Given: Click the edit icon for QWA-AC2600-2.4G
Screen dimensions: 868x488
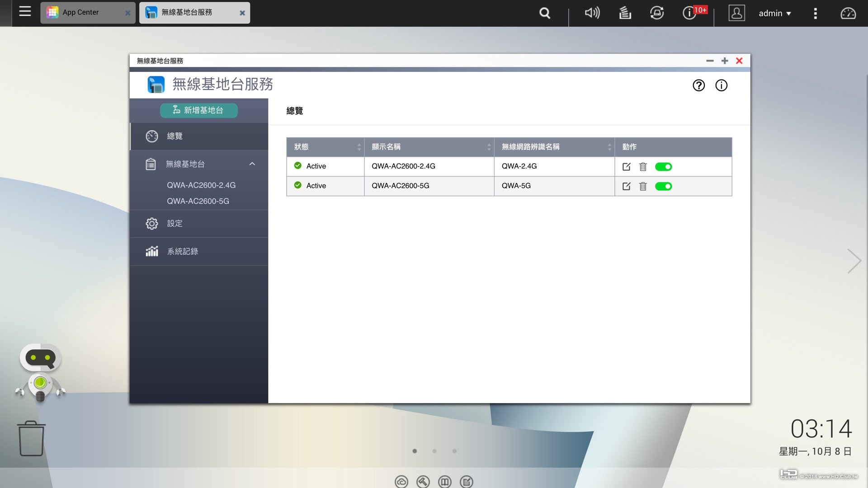Looking at the screenshot, I should pos(626,166).
